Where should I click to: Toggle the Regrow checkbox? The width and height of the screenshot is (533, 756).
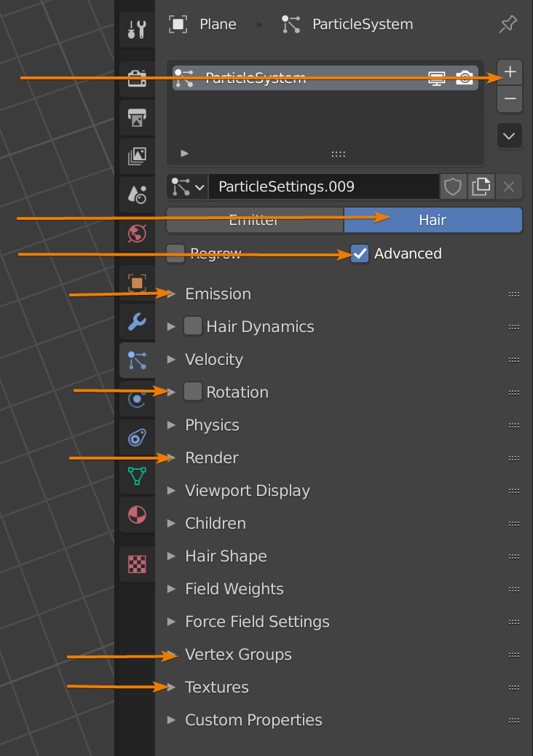tap(175, 252)
